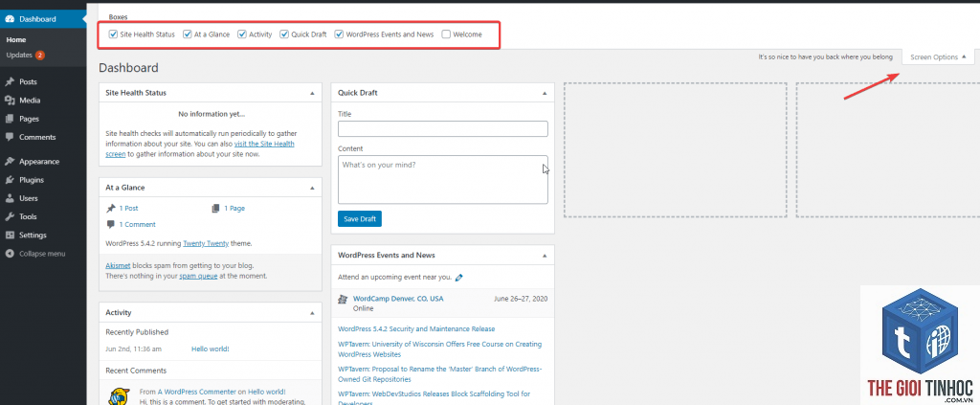Image resolution: width=980 pixels, height=405 pixels.
Task: Click the Media icon in sidebar
Action: [x=10, y=100]
